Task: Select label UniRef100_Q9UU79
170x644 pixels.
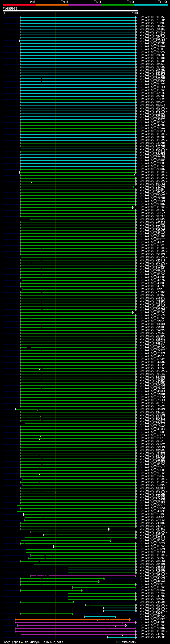Action: point(152,228)
